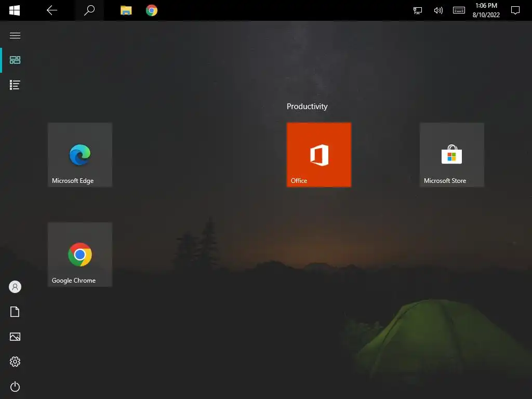
Task: Open the Google Chrome tile
Action: (x=80, y=255)
